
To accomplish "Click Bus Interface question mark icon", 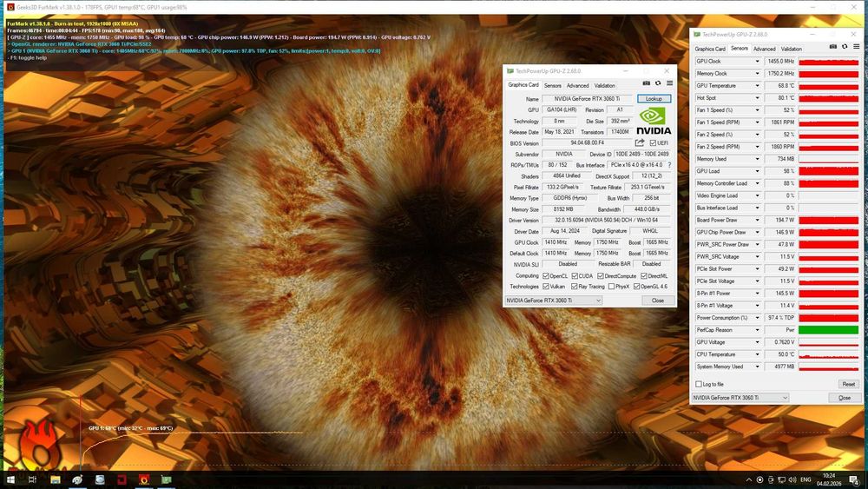I will tap(669, 165).
